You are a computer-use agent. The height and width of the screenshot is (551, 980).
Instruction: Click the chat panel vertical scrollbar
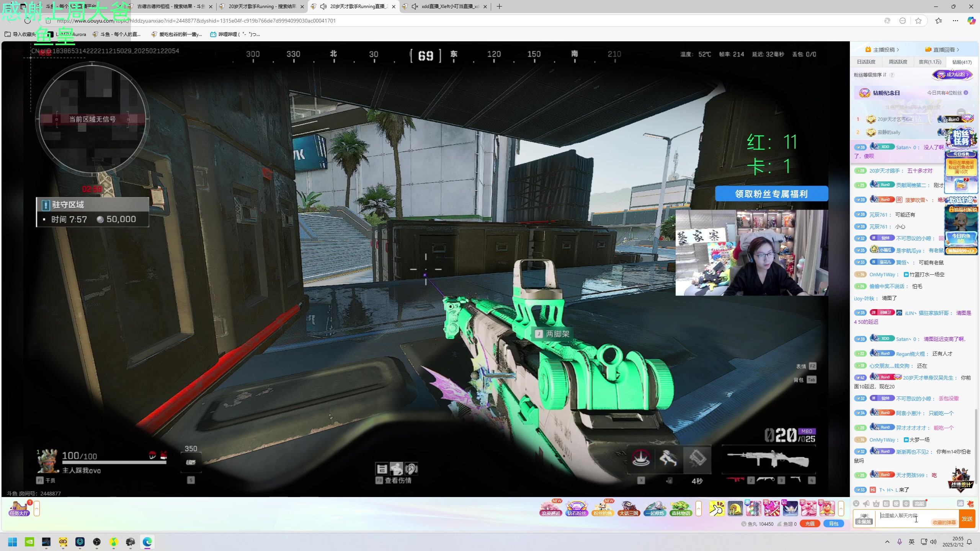tap(976, 446)
